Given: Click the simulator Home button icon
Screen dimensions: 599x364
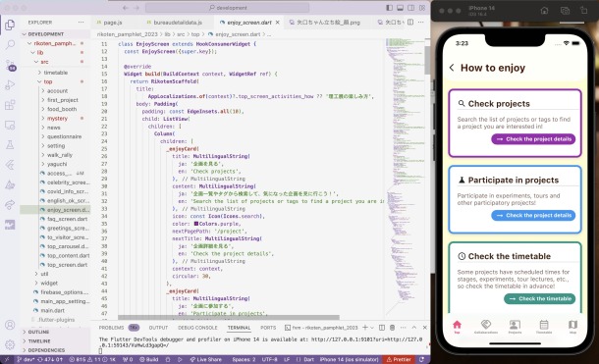Looking at the screenshot, I should (544, 11).
